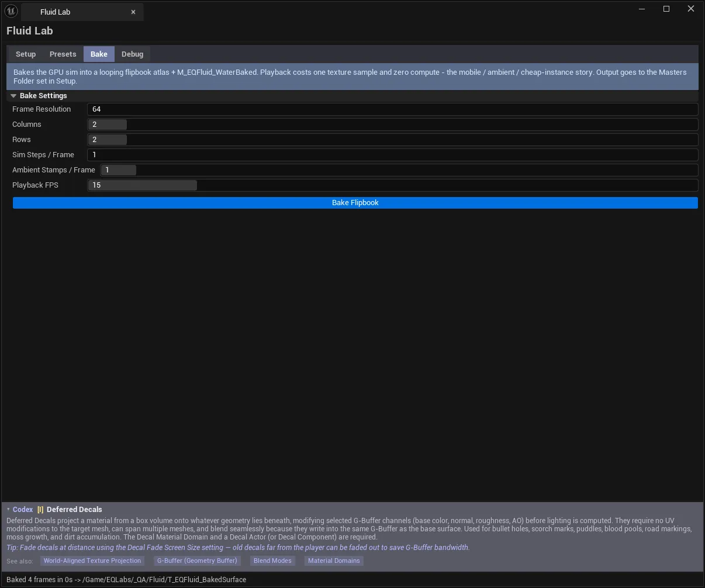The image size is (705, 588).
Task: Click the Unreal Engine logo icon
Action: pyautogui.click(x=11, y=11)
